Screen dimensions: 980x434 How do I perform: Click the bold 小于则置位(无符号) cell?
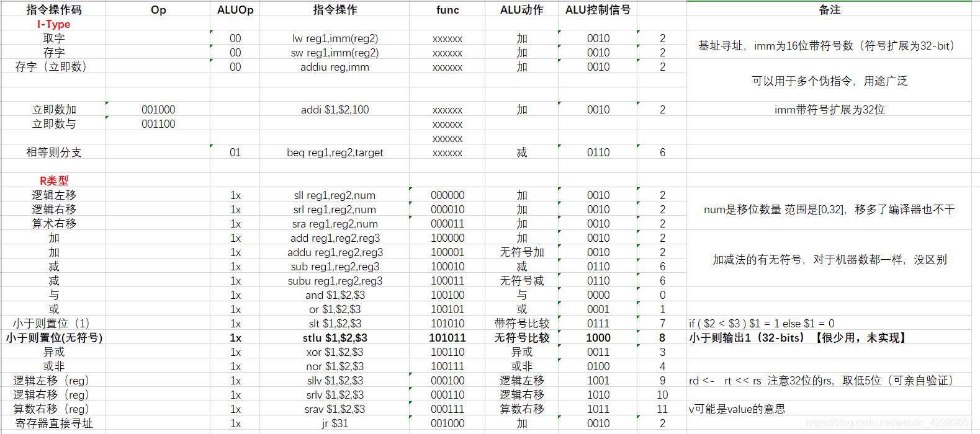point(54,338)
